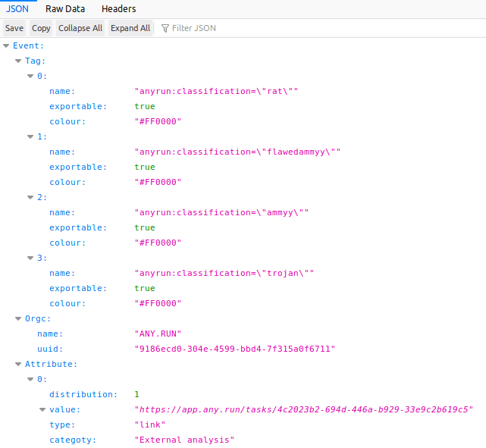This screenshot has width=486, height=448.
Task: Click the filter funnel icon
Action: 165,28
